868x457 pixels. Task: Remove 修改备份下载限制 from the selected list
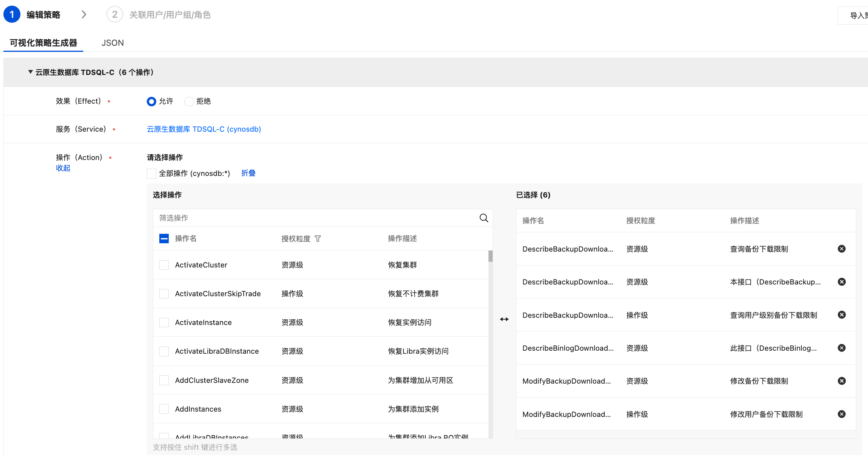coord(842,381)
